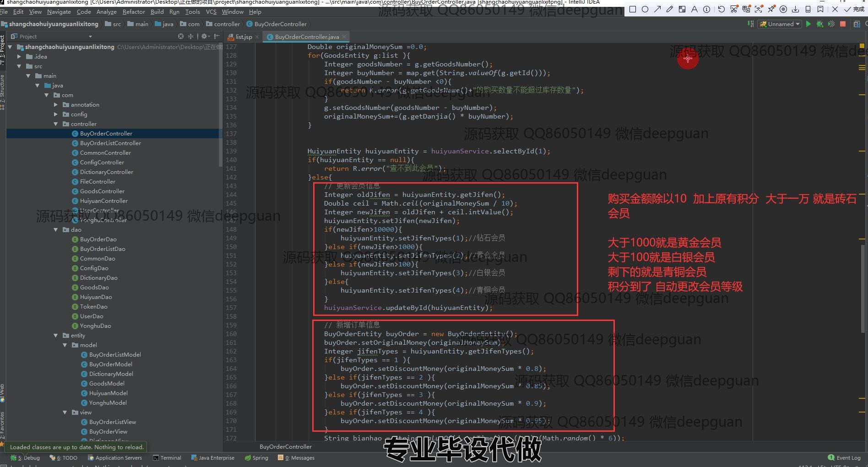Viewport: 868px width, 467px height.
Task: Toggle the Event Log panel
Action: 844,458
